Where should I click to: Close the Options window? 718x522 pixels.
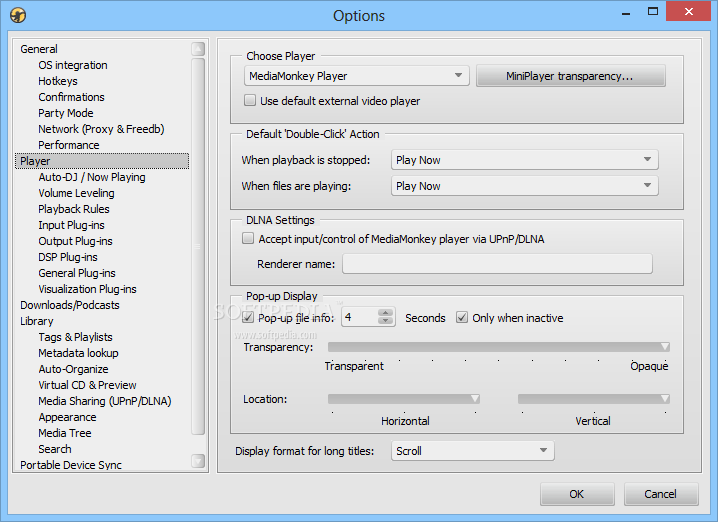(x=689, y=12)
